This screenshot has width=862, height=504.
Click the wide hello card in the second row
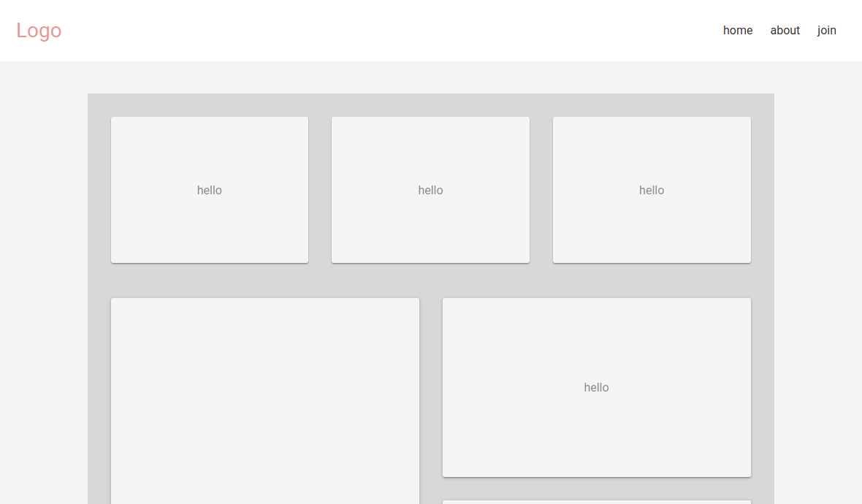[x=597, y=387]
